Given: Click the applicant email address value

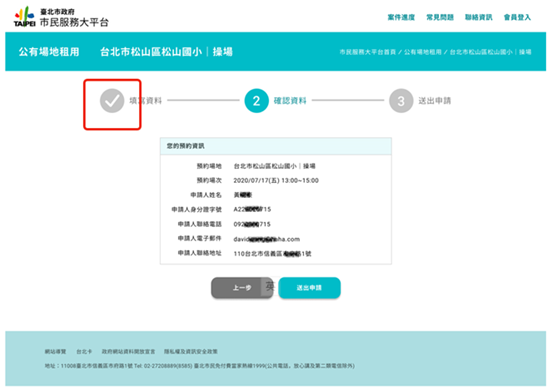Looking at the screenshot, I should (266, 239).
